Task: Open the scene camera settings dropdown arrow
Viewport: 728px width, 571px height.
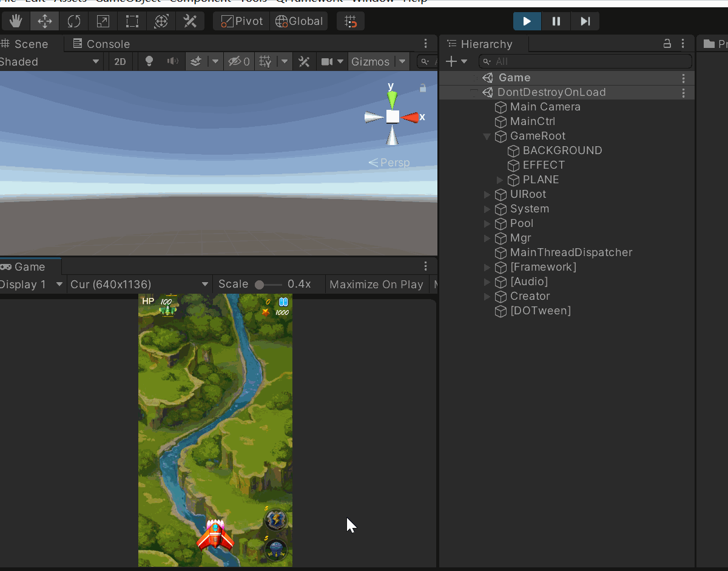Action: tap(340, 61)
